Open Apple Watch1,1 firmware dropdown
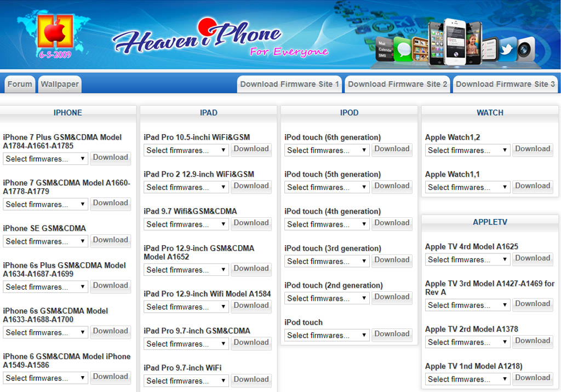This screenshot has width=561, height=392. [x=468, y=187]
